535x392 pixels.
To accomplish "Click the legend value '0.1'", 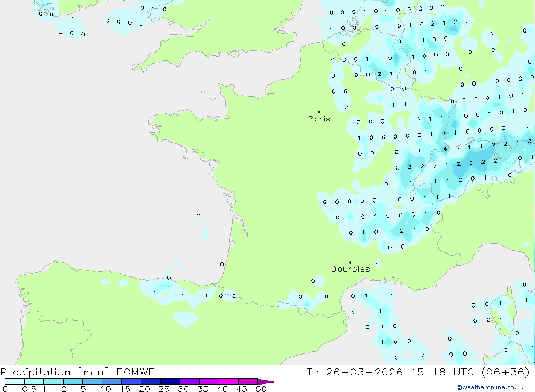I will (x=9, y=389).
